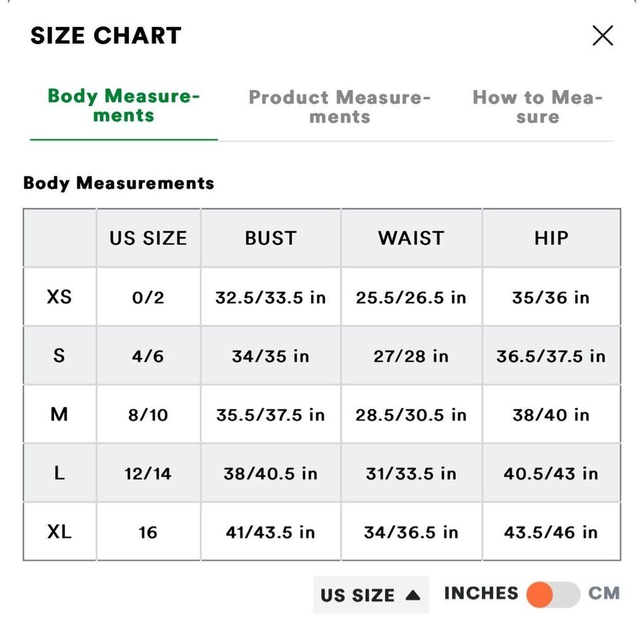This screenshot has width=644, height=644.
Task: Click the HIP column header
Action: [551, 238]
